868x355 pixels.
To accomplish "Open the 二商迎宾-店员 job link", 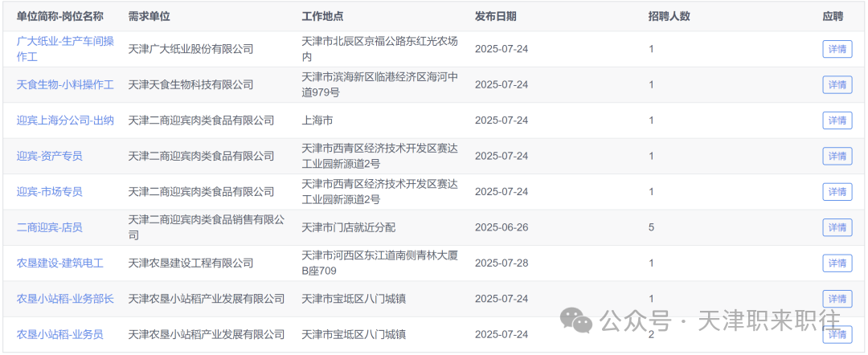I will coord(49,227).
